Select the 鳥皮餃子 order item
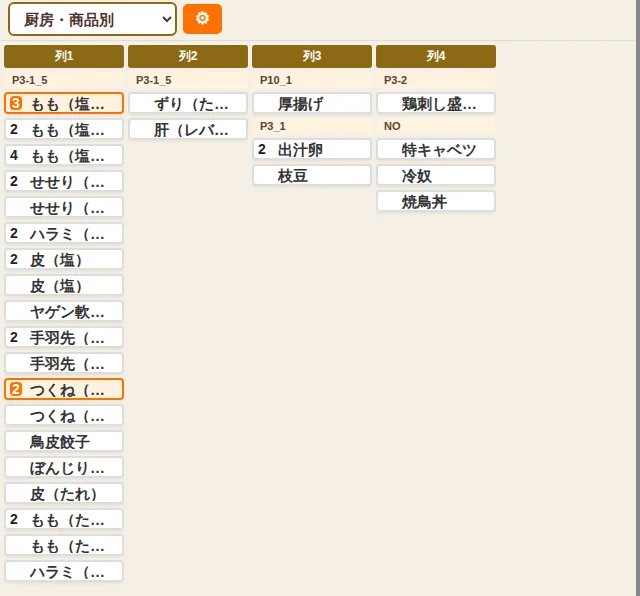Viewport: 640px width, 596px height. coord(64,441)
